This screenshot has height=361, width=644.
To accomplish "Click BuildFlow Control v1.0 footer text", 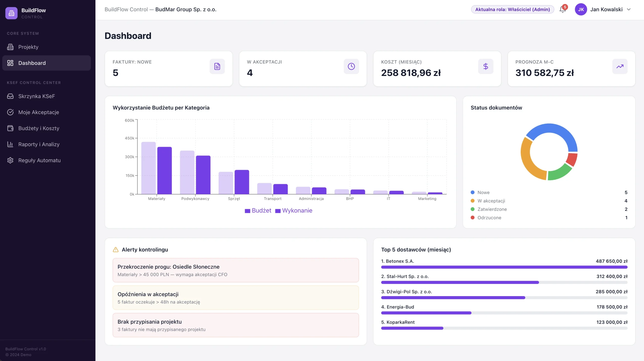I will pyautogui.click(x=26, y=349).
